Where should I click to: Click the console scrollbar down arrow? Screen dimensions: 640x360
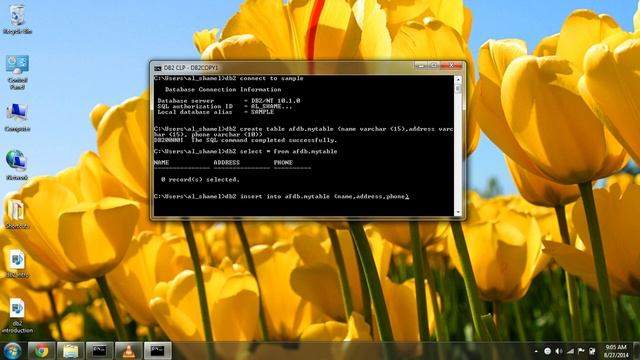tap(458, 212)
